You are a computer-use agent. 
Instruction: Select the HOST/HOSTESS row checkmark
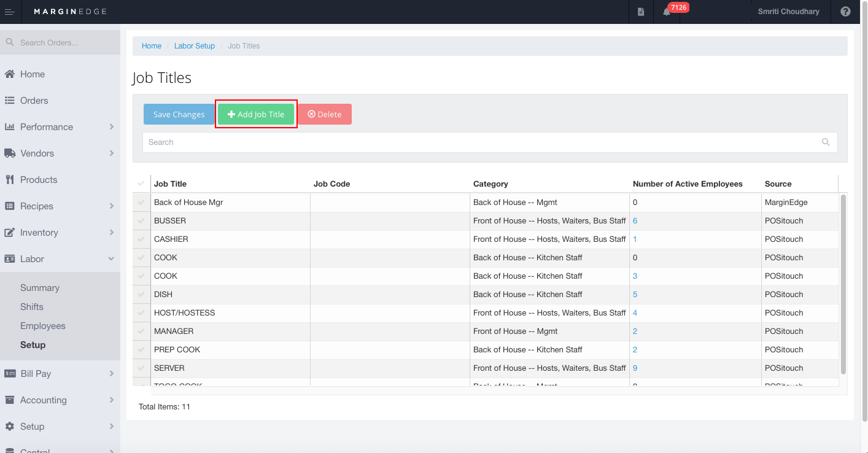(x=141, y=312)
